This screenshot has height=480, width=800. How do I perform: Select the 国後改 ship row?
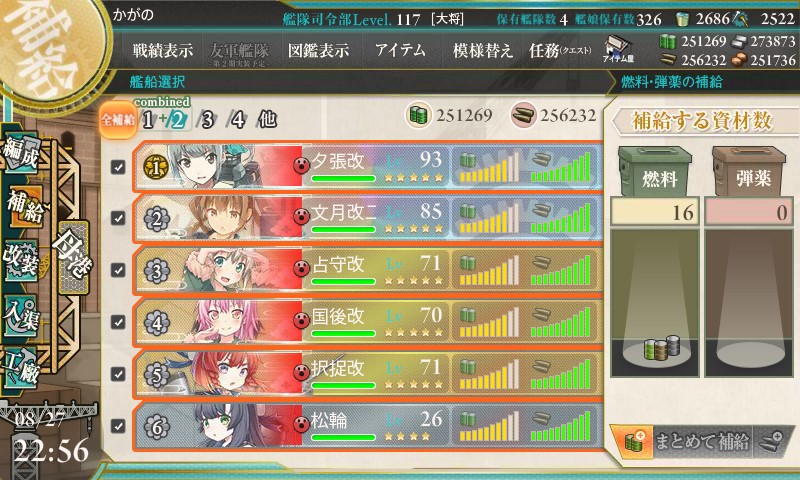[x=368, y=322]
